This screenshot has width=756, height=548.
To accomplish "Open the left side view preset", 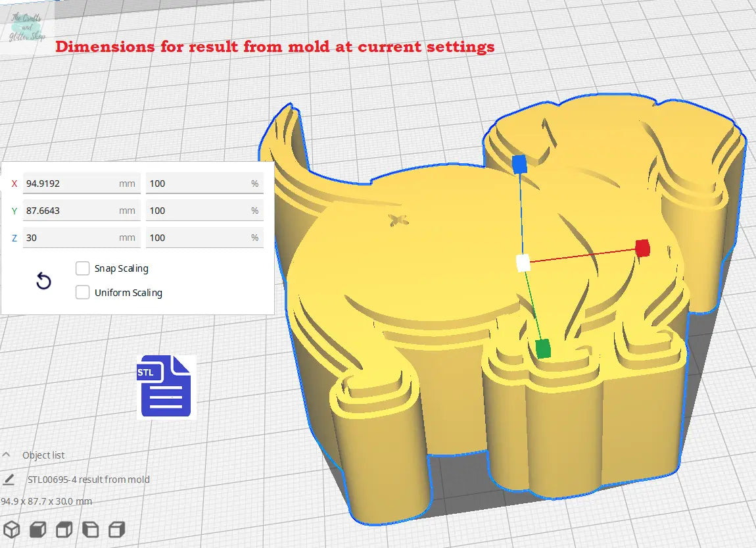I will pyautogui.click(x=90, y=528).
